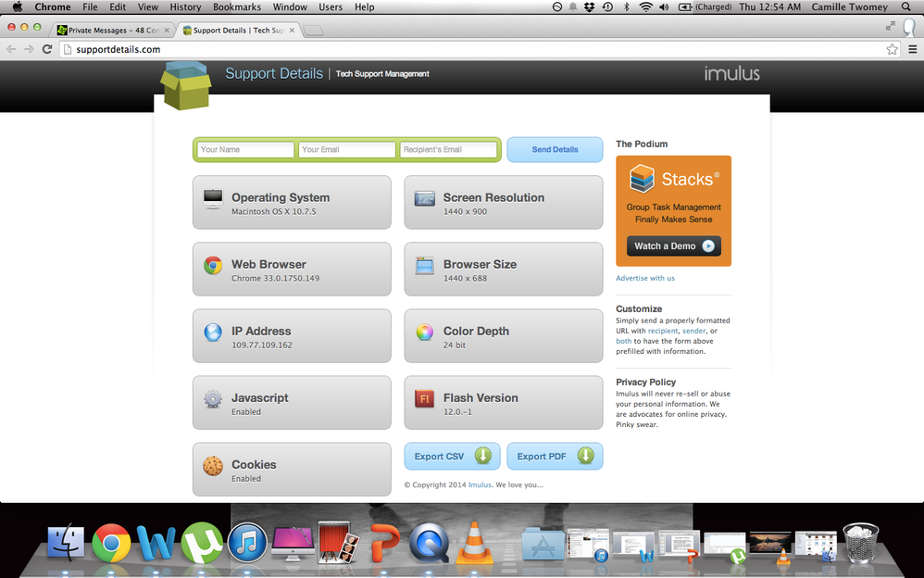
Task: Click the gear icon beside Javascript
Action: click(212, 398)
